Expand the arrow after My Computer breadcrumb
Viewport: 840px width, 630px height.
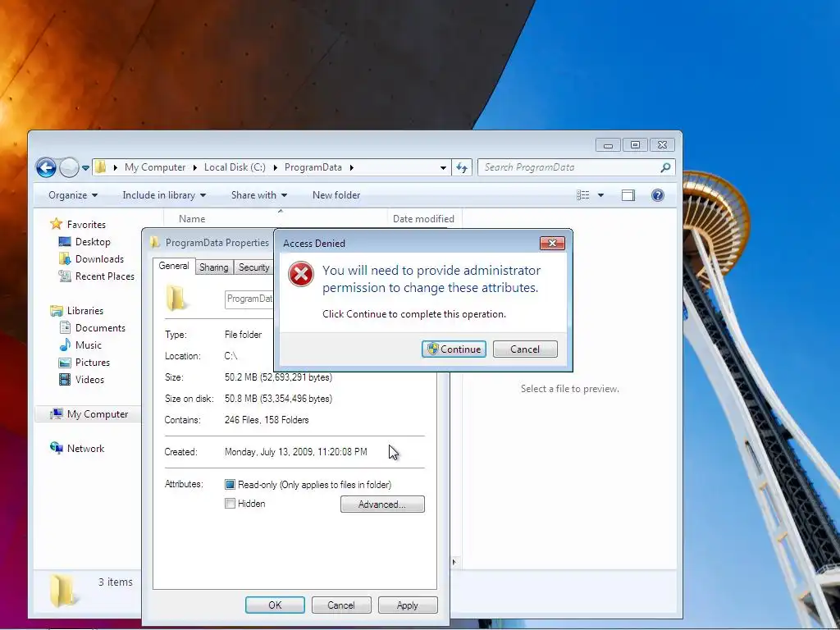click(194, 167)
